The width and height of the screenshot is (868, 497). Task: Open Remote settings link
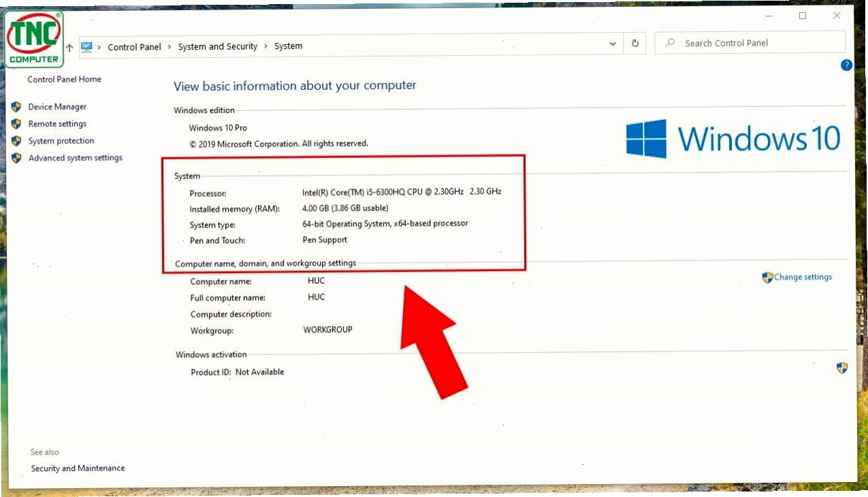click(x=57, y=124)
